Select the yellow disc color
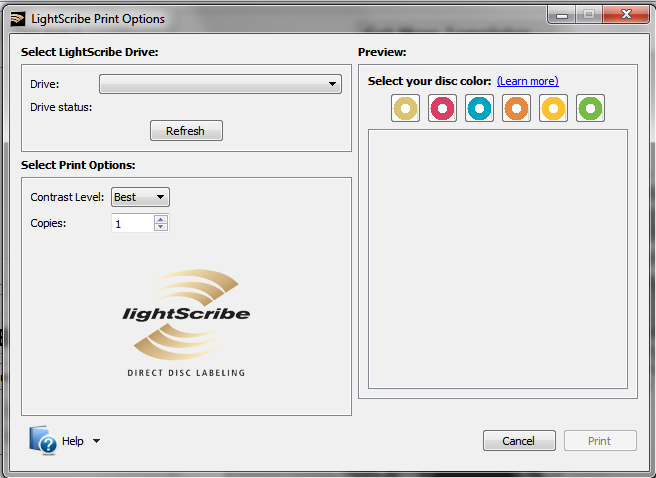This screenshot has width=656, height=478. point(553,108)
